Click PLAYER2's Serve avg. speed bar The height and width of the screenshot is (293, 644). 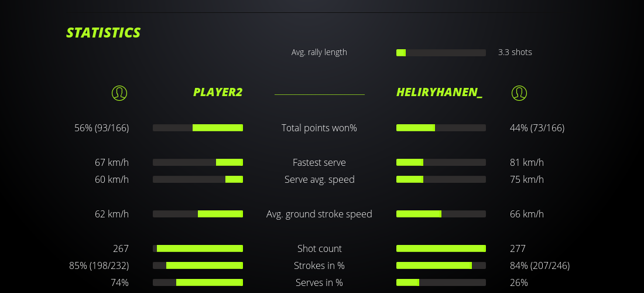tap(198, 179)
